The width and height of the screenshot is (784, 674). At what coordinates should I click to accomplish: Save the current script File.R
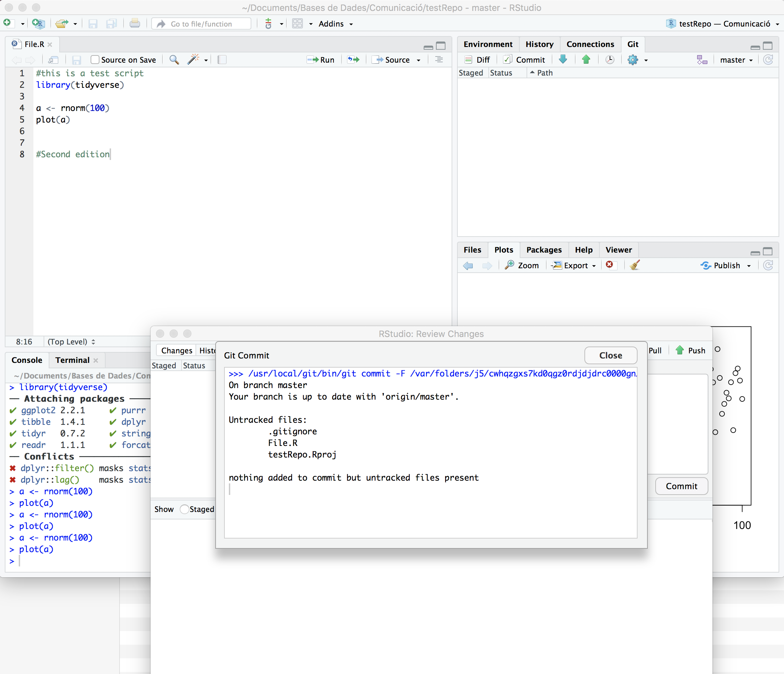click(76, 59)
